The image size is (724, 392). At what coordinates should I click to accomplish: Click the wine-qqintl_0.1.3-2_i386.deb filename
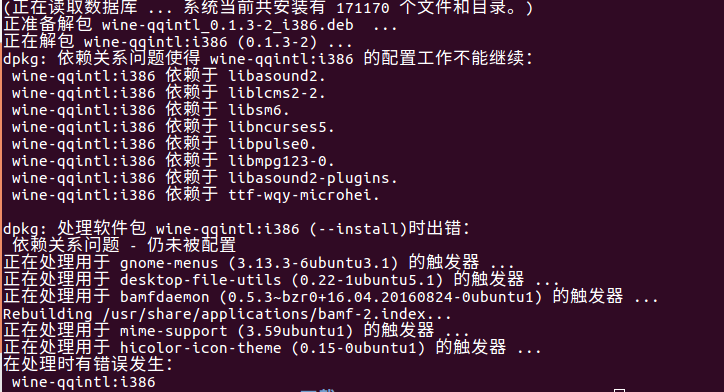228,25
